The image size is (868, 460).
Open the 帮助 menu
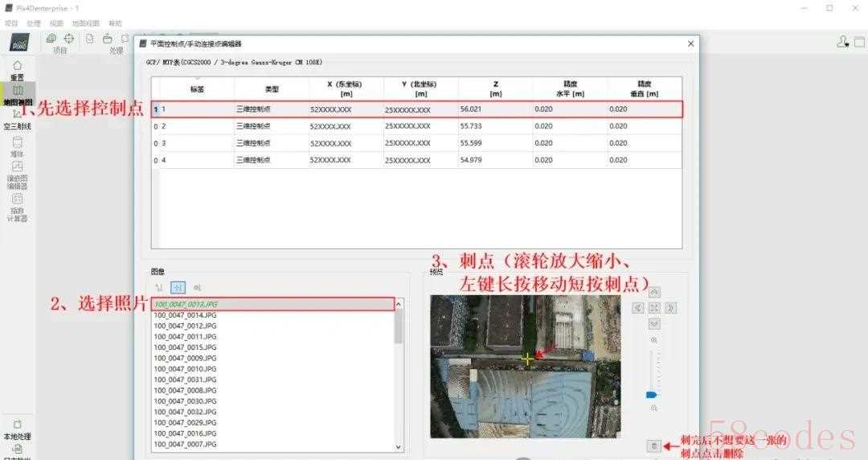click(x=115, y=23)
